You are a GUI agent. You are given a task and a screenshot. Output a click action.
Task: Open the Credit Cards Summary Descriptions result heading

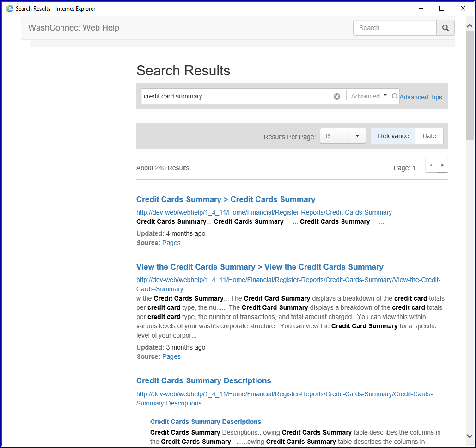203,380
